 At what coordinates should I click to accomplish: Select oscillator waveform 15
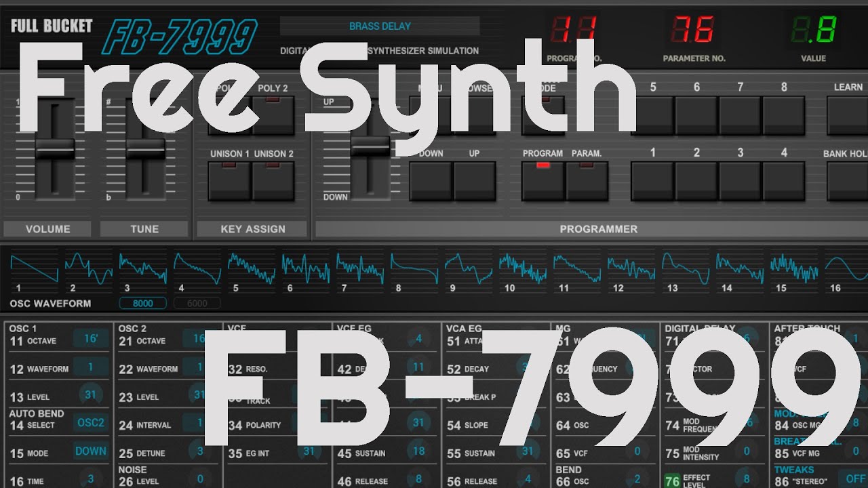(793, 270)
